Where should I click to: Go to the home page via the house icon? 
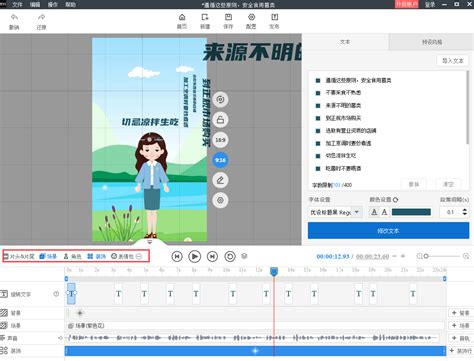[x=182, y=17]
